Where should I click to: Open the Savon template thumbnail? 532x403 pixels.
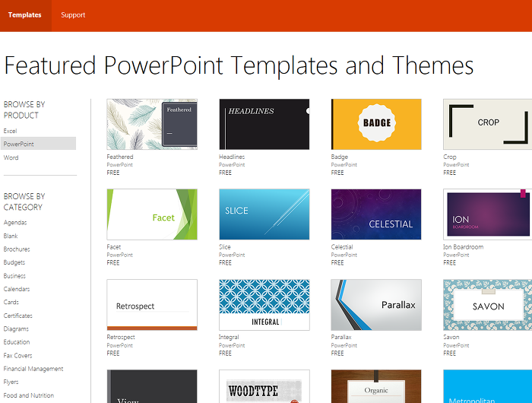point(488,305)
